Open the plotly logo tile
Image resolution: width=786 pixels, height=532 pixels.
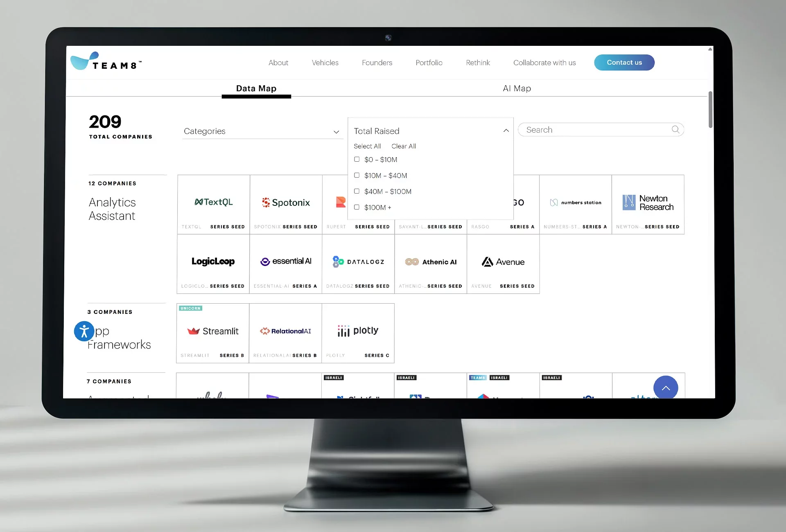tap(358, 331)
